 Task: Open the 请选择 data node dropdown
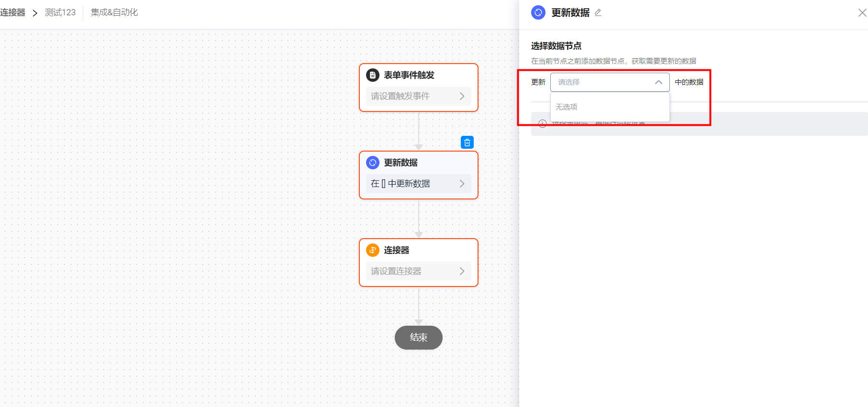(603, 82)
